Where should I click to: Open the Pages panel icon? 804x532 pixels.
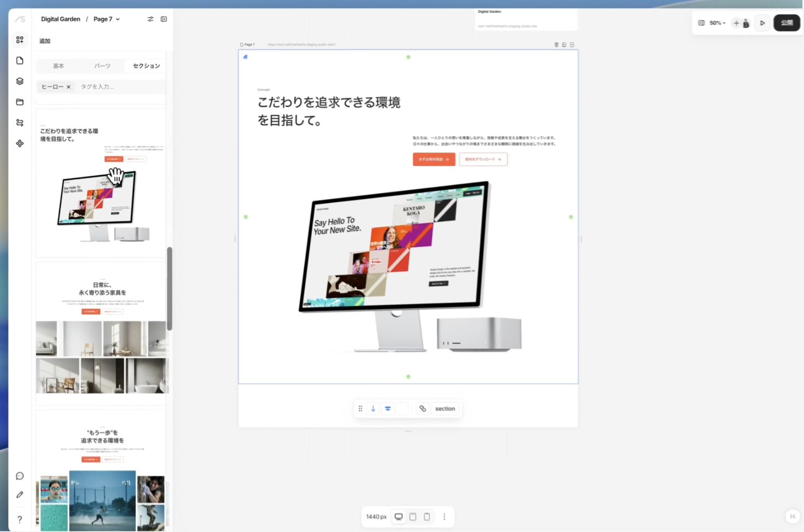[x=20, y=61]
